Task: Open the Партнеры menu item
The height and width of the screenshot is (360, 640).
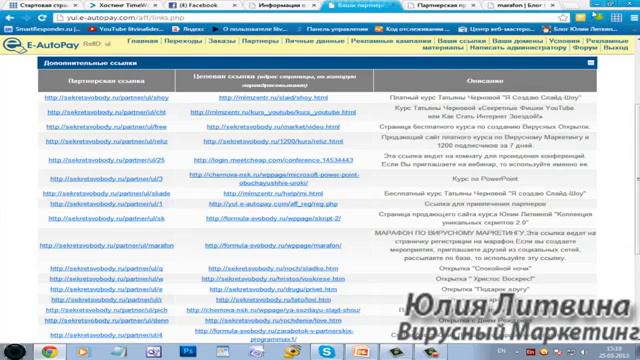Action: click(x=260, y=41)
